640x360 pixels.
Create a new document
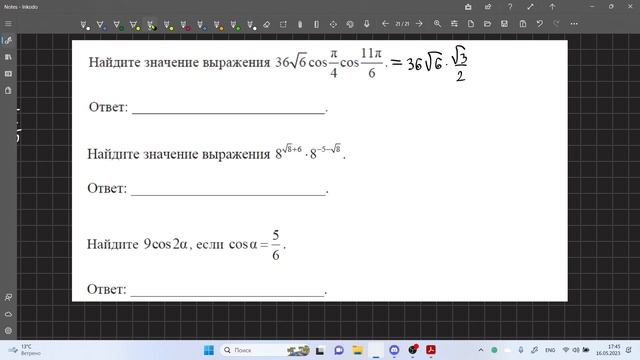(471, 24)
